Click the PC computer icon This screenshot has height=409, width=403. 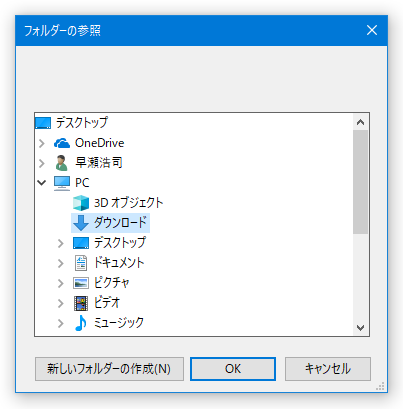[62, 183]
